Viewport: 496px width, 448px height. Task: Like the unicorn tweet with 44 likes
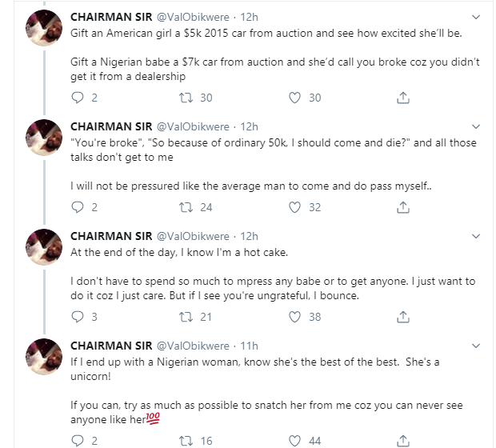[x=294, y=440]
